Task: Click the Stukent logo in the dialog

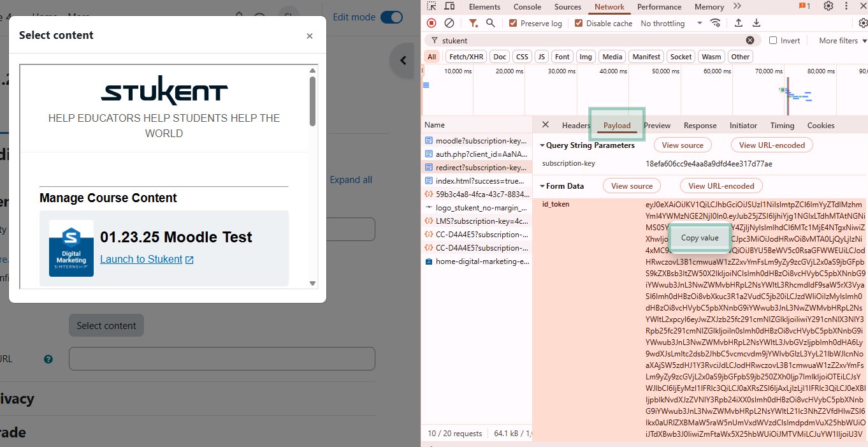Action: click(x=164, y=91)
